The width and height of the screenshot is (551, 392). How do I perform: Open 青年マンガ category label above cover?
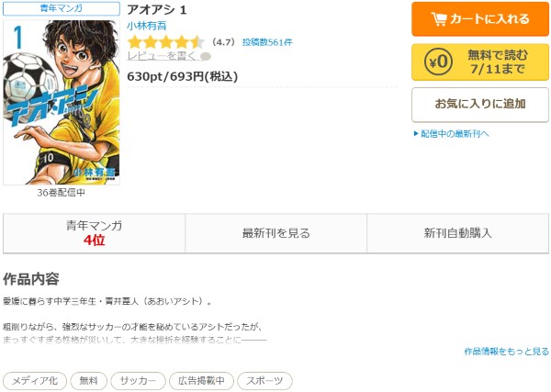pyautogui.click(x=62, y=8)
